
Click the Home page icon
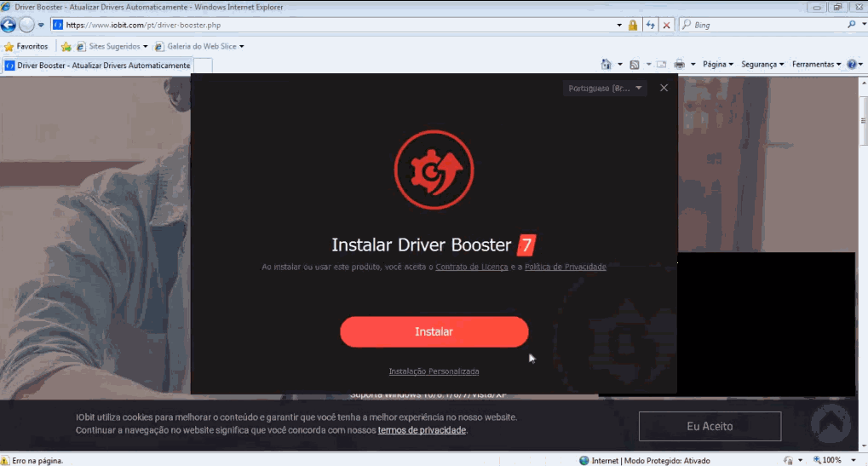606,64
